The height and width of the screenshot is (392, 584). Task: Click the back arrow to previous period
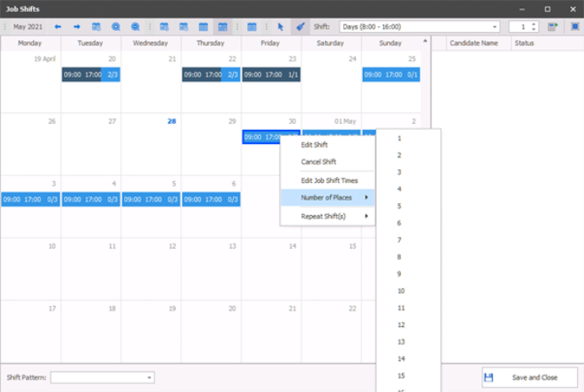(58, 27)
